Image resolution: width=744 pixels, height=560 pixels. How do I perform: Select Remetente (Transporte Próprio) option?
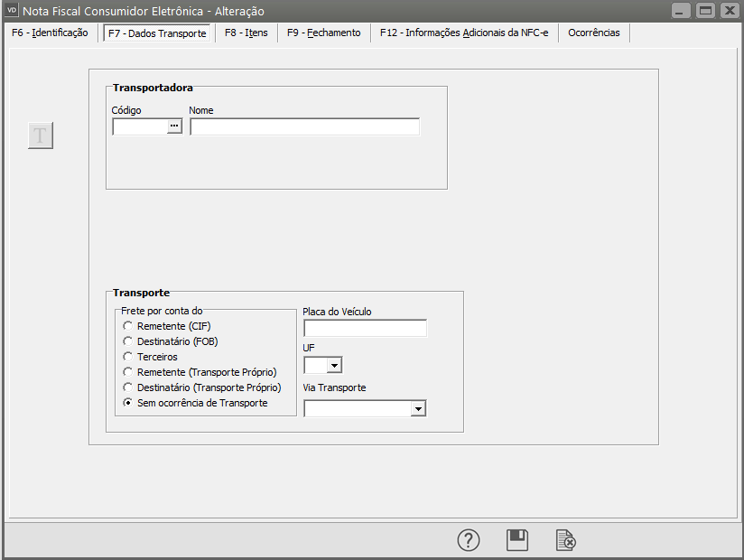(x=128, y=372)
